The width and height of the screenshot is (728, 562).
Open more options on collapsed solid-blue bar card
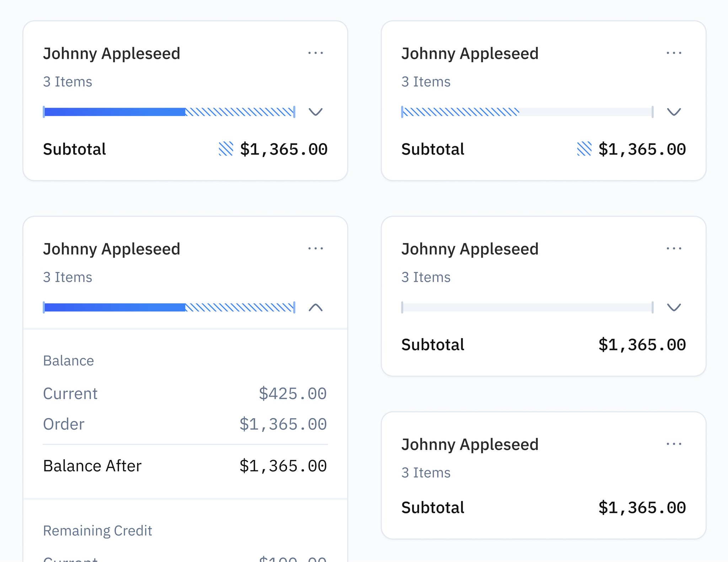click(315, 53)
